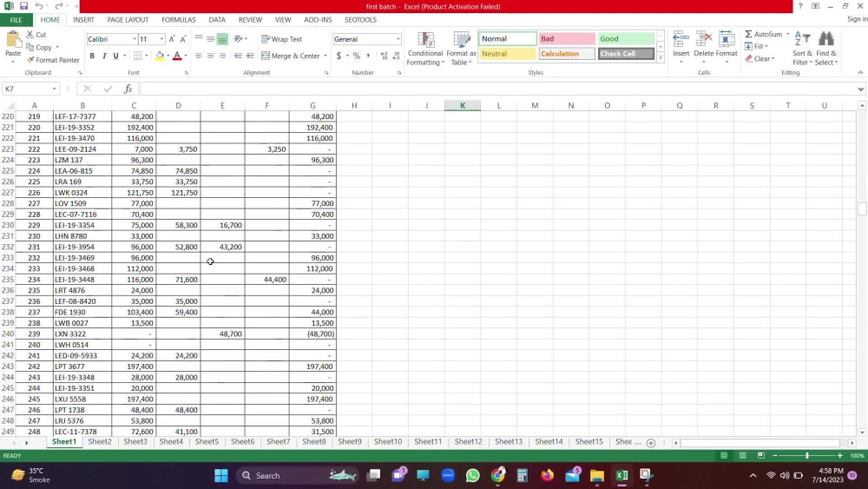The width and height of the screenshot is (868, 489).
Task: Click the Paste clipboard icon
Action: 13,40
